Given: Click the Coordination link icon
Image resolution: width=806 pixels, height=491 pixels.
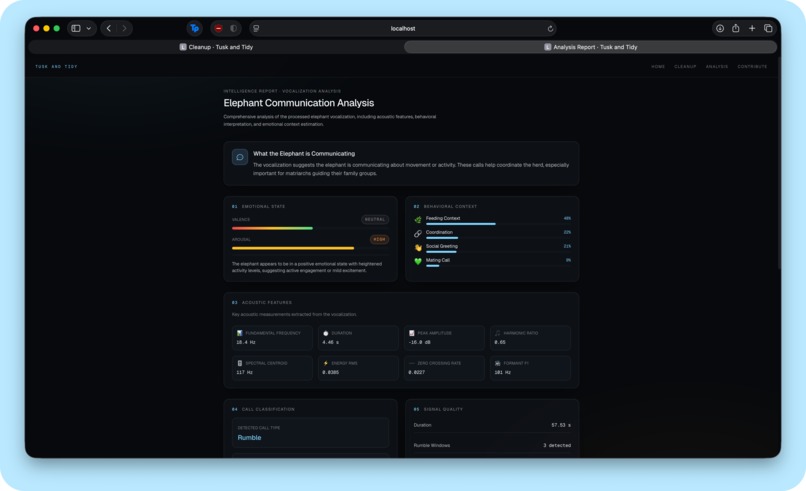Looking at the screenshot, I should (418, 233).
